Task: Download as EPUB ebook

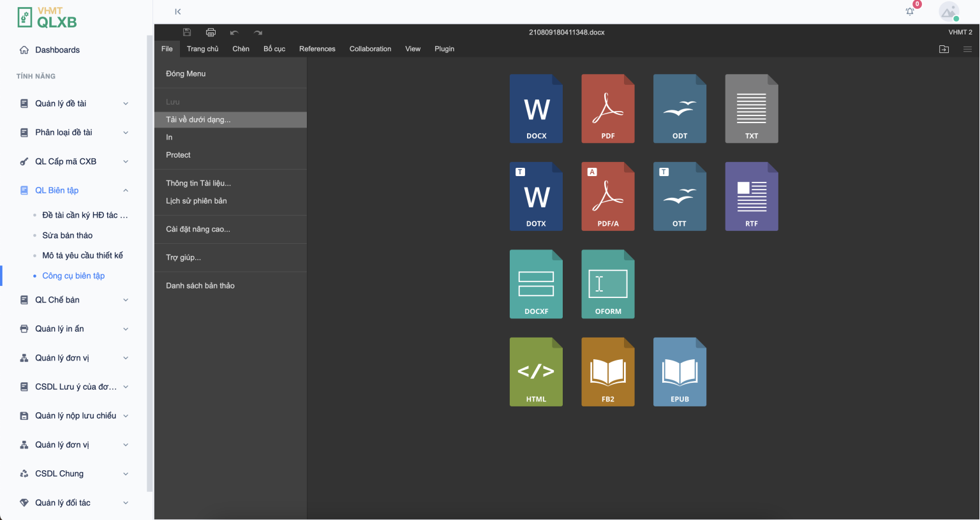Action: pos(679,372)
